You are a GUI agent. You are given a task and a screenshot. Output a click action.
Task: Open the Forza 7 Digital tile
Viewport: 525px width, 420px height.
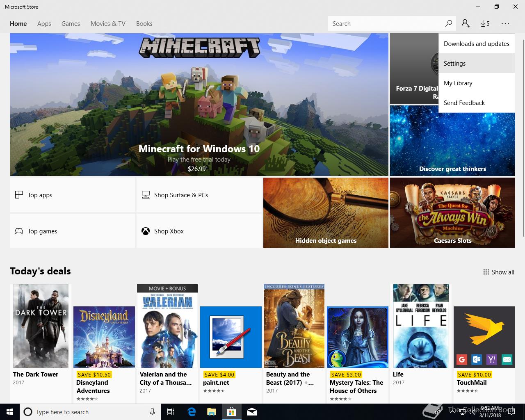[414, 68]
